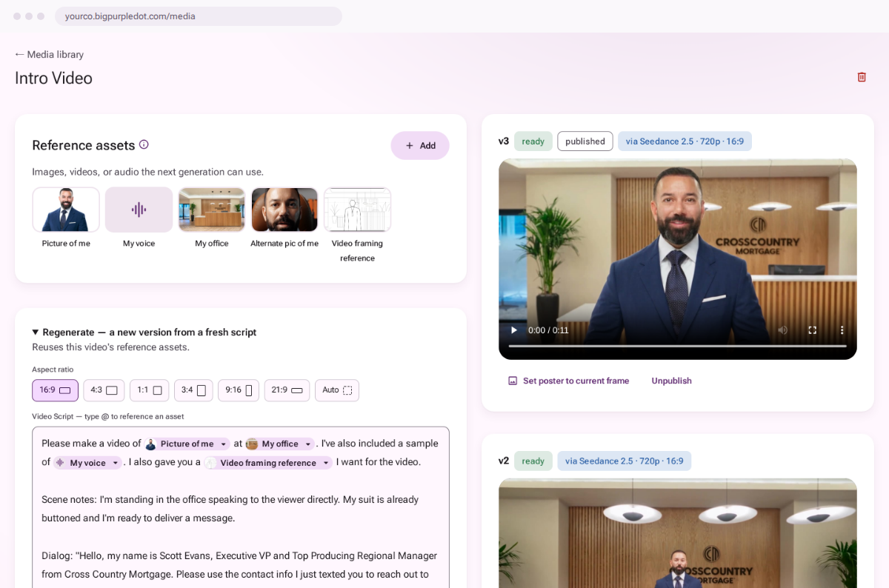Open the Reference assets info icon
Screen dimensions: 889x588
pos(144,144)
